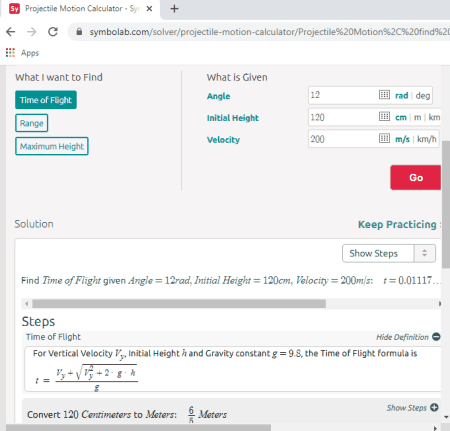Viewport: 450px width, 431px height.
Task: Click the Angle value input field
Action: coord(343,95)
